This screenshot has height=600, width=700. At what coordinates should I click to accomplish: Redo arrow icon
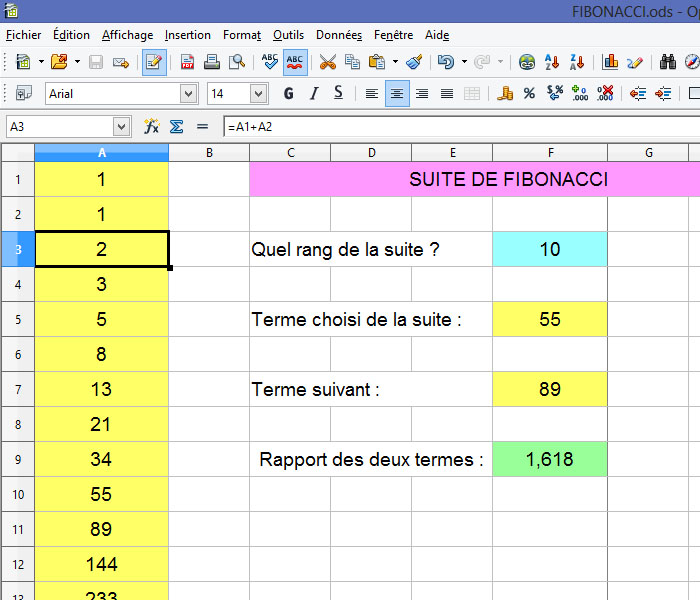(482, 62)
